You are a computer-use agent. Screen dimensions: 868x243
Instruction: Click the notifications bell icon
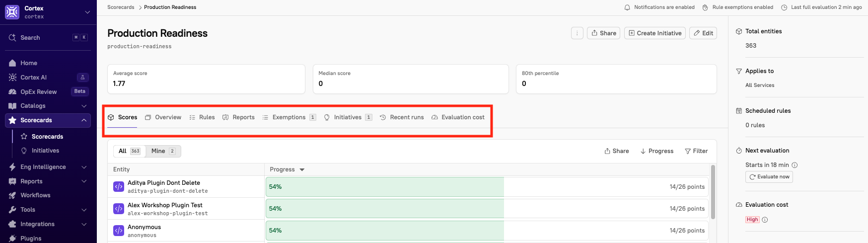click(627, 7)
